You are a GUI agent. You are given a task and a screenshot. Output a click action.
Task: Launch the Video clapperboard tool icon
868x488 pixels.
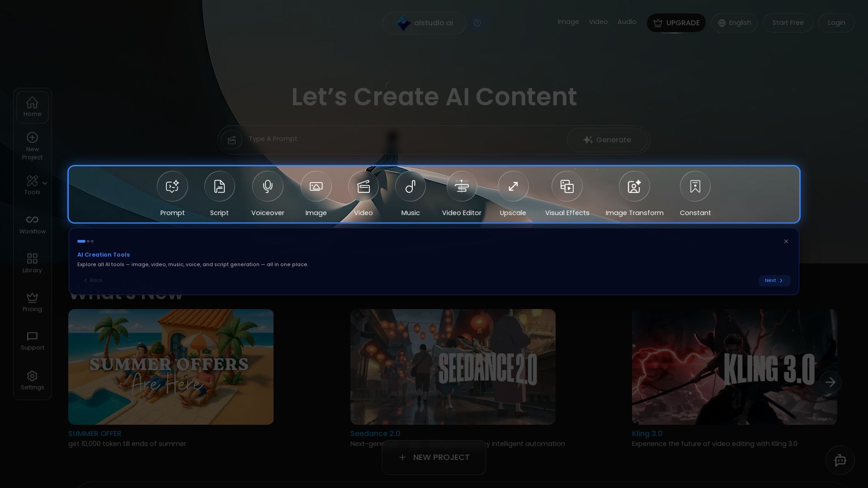coord(363,186)
